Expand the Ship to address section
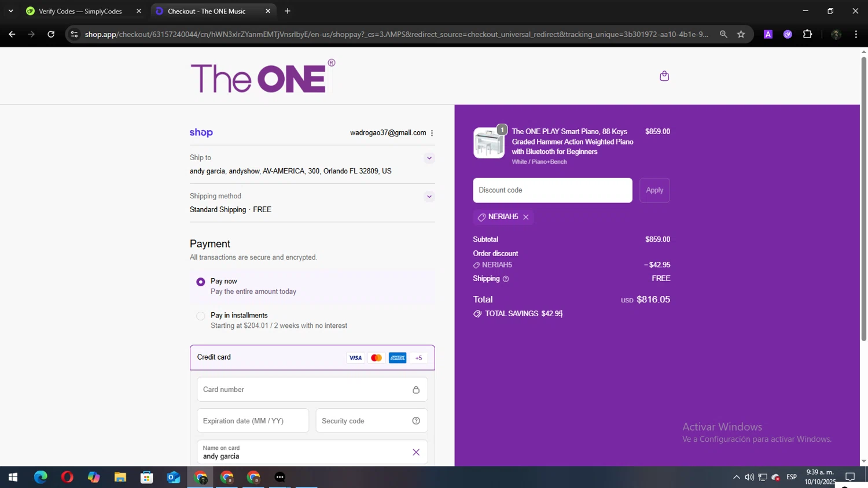This screenshot has height=488, width=868. (x=429, y=158)
